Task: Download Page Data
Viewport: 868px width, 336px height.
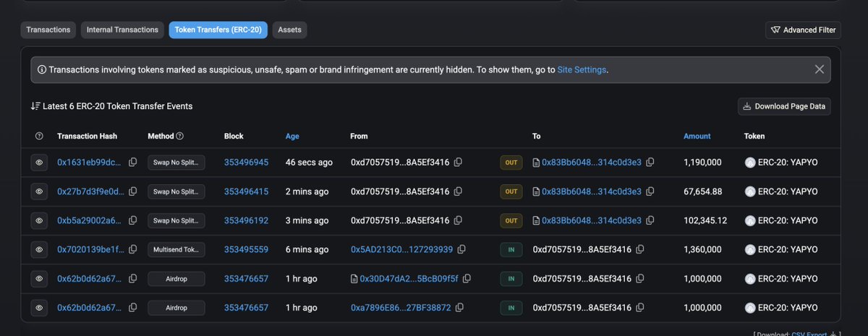Action: pyautogui.click(x=784, y=106)
